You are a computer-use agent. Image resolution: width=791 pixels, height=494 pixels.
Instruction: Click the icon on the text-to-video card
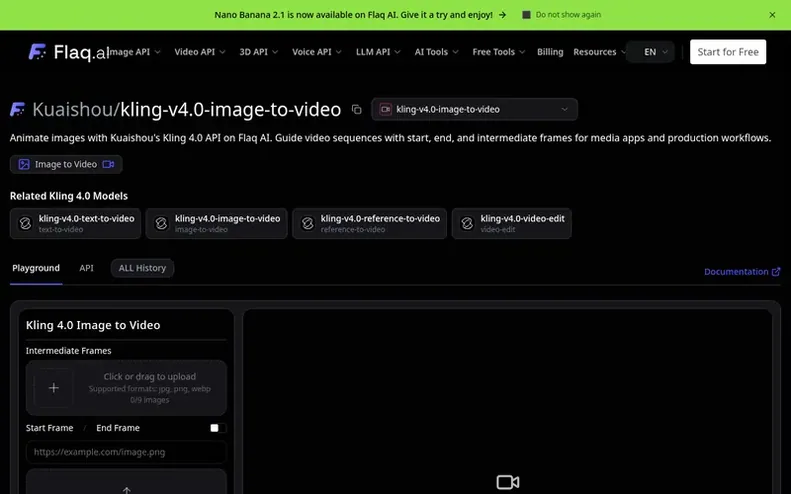click(25, 223)
